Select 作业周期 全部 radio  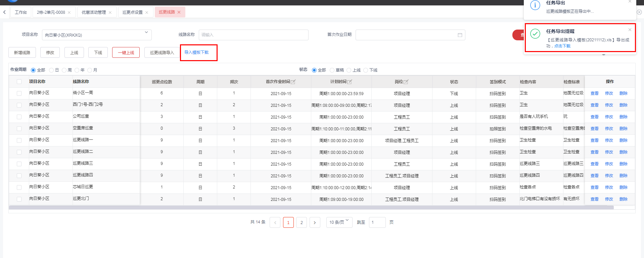click(x=33, y=70)
